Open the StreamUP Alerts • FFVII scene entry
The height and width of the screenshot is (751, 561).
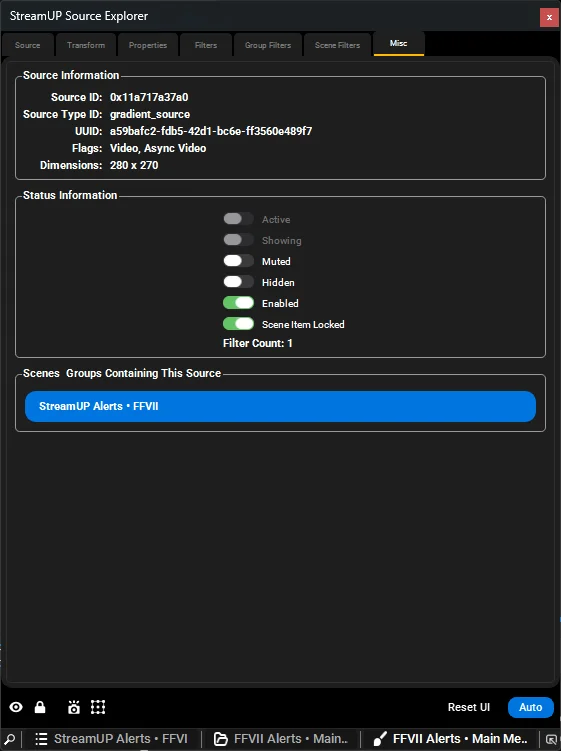pyautogui.click(x=280, y=406)
